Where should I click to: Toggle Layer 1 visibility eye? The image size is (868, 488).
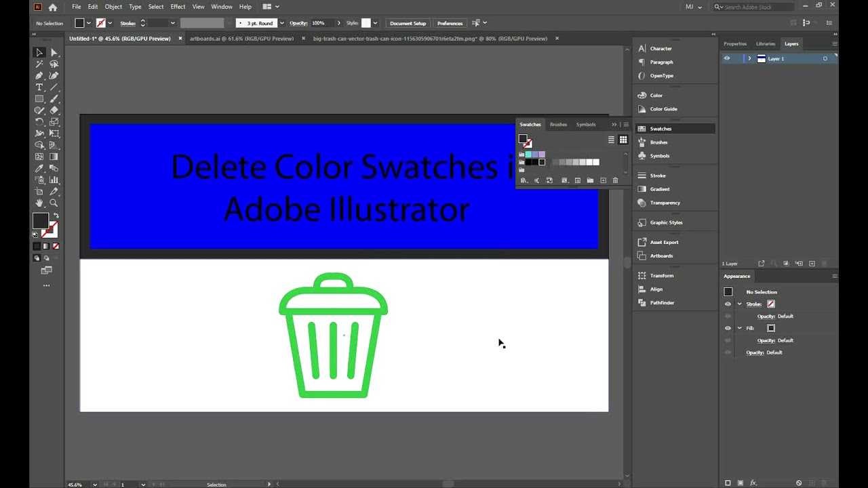coord(727,58)
